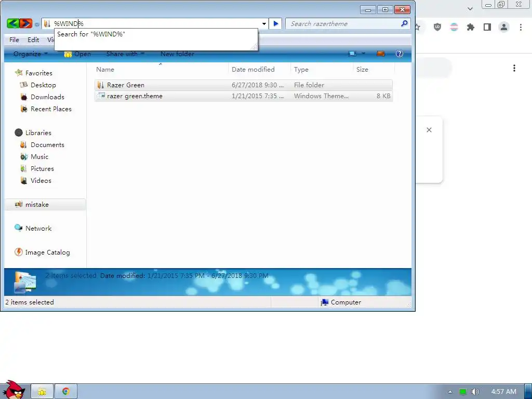Click the blue Help question mark icon

pyautogui.click(x=400, y=54)
